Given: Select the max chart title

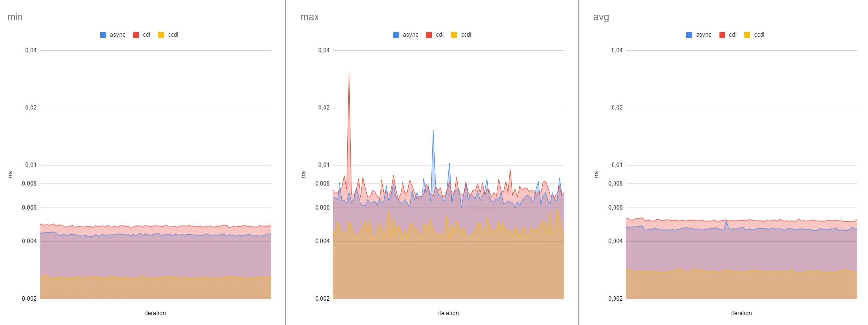Looking at the screenshot, I should [x=310, y=17].
